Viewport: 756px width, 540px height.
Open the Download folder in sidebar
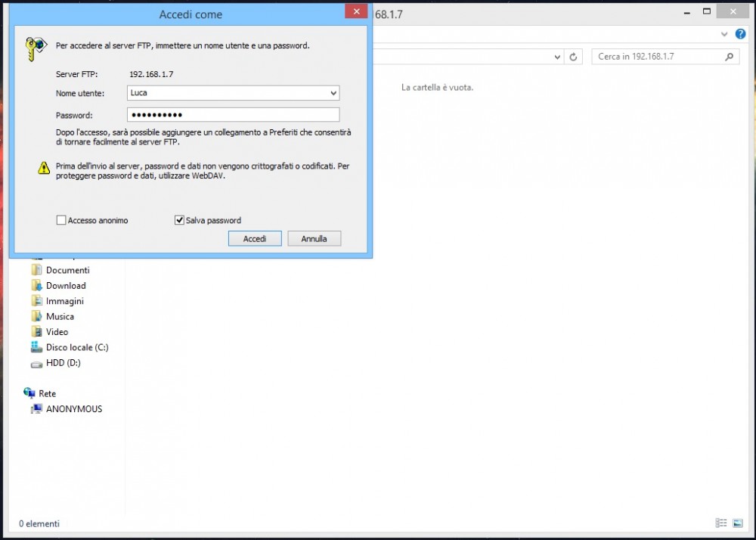66,285
